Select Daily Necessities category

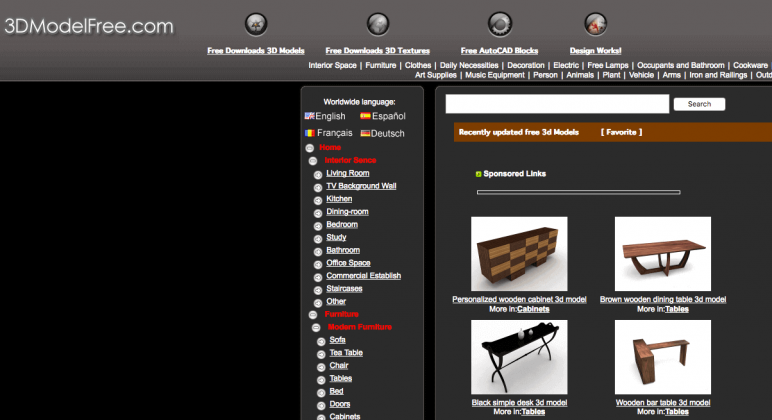[x=469, y=65]
